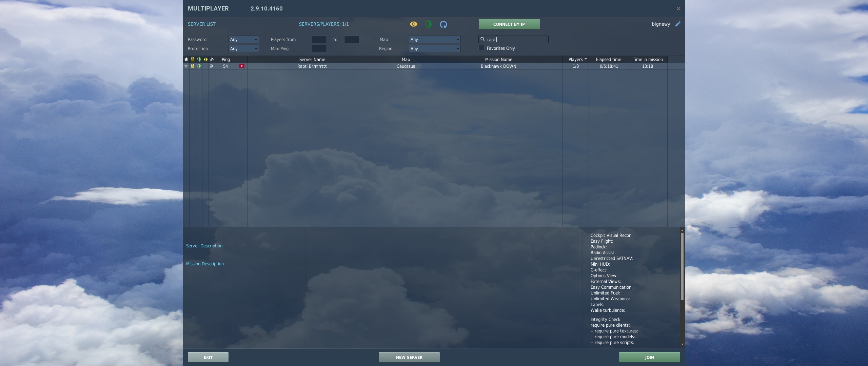Viewport: 868px width, 366px height.
Task: Click SERVER LIST heading
Action: (x=201, y=24)
